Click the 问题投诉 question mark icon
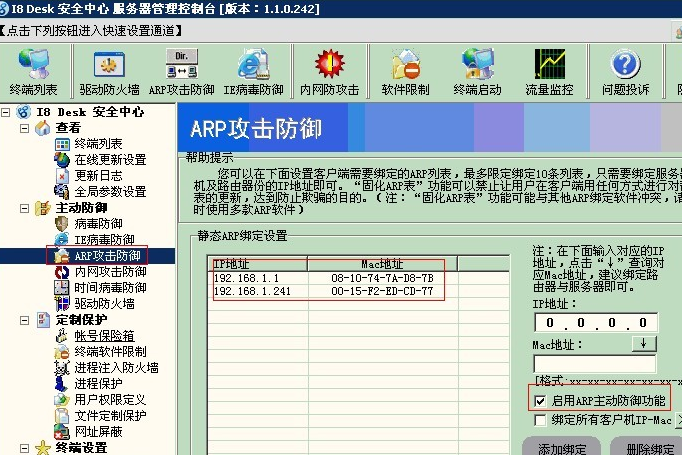This screenshot has width=682, height=455. (625, 64)
